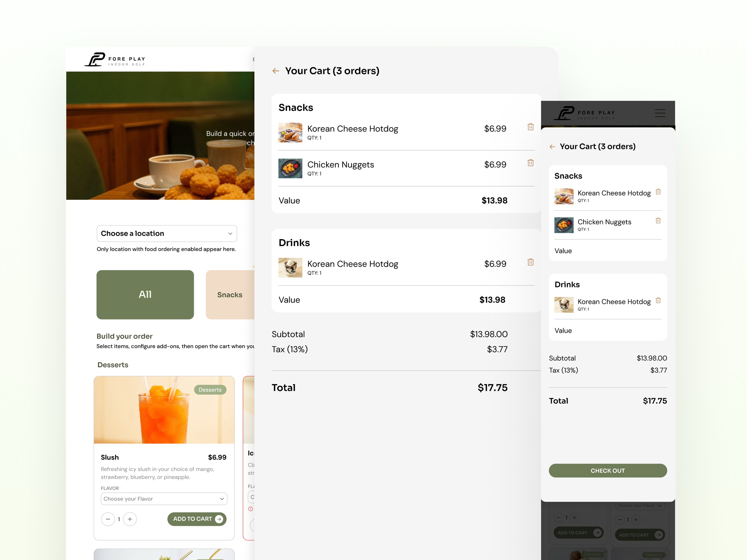
Task: Click mobile Subtotal $13.98.00 value
Action: coord(652,358)
